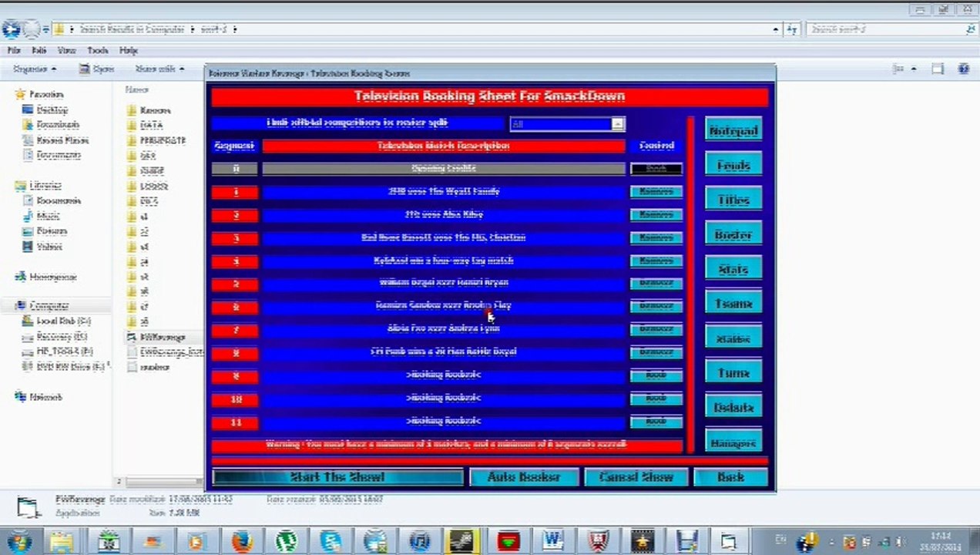This screenshot has height=555, width=980.
Task: Click Open in the Explorer toolbar
Action: click(x=97, y=69)
